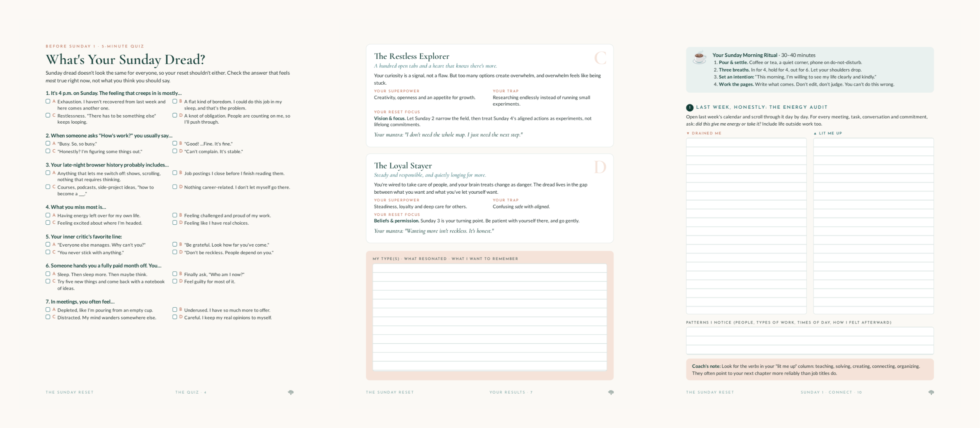Click the numbered circle beside Energy Audit heading
This screenshot has height=428, width=980.
[x=690, y=108]
